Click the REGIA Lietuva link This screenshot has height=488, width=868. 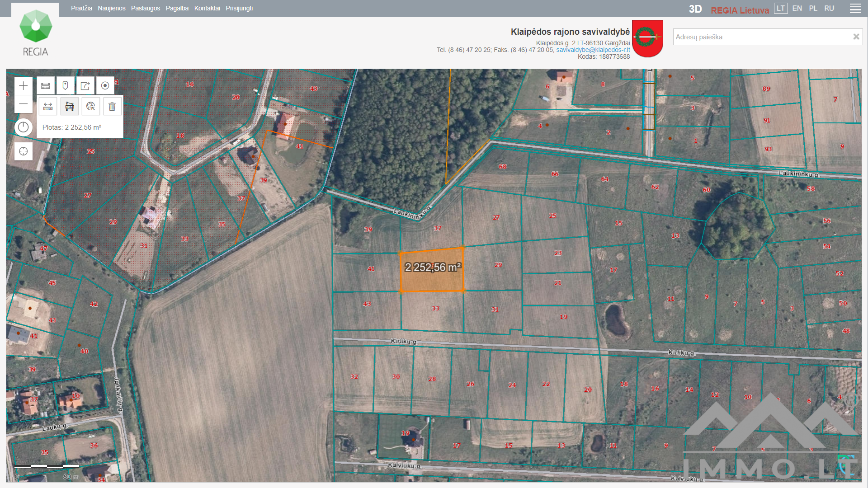pos(740,10)
